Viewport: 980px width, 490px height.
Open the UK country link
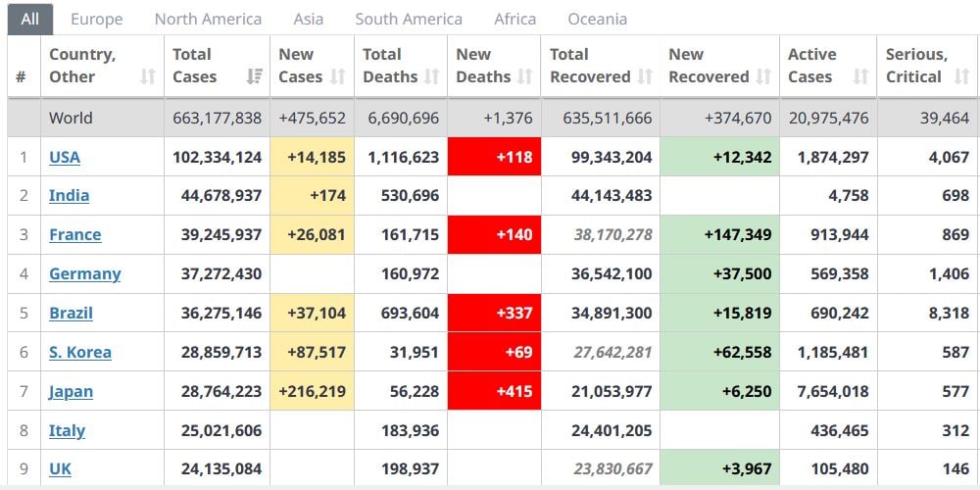tap(60, 468)
